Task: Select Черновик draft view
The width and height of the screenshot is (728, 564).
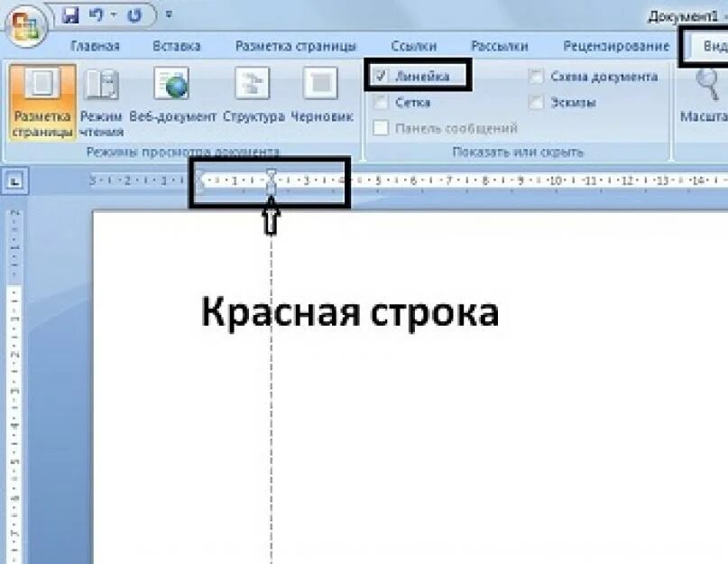Action: [321, 97]
